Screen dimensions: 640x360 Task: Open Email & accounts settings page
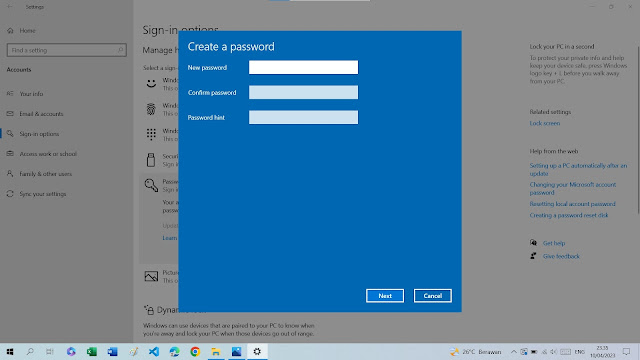coord(41,114)
